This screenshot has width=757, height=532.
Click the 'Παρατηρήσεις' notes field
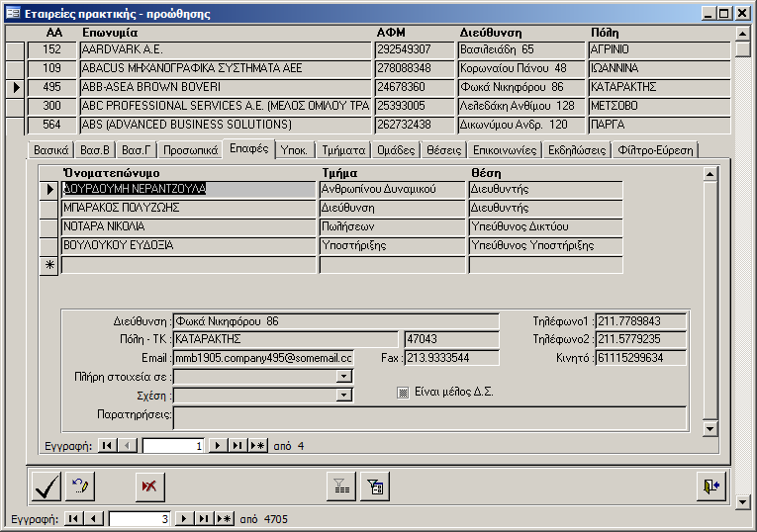(428, 416)
